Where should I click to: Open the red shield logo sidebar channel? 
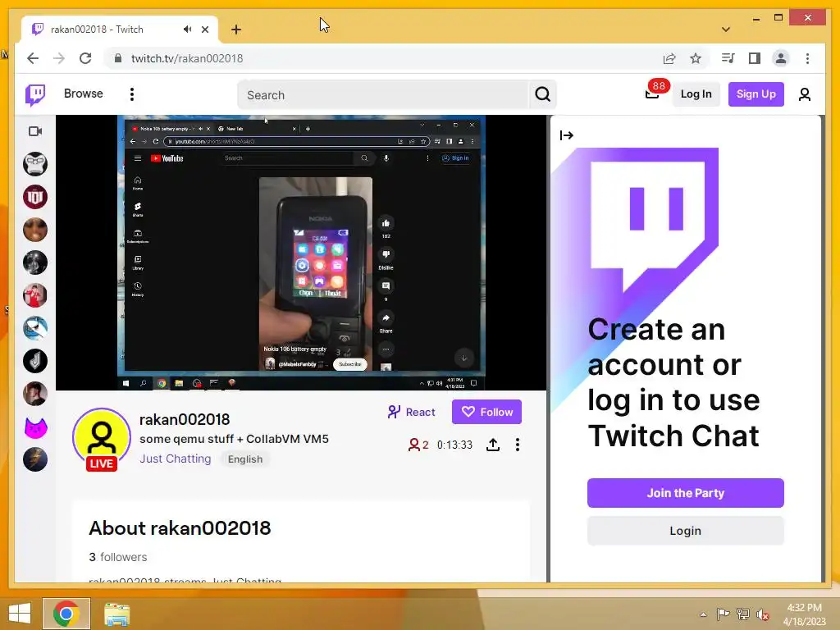point(35,197)
